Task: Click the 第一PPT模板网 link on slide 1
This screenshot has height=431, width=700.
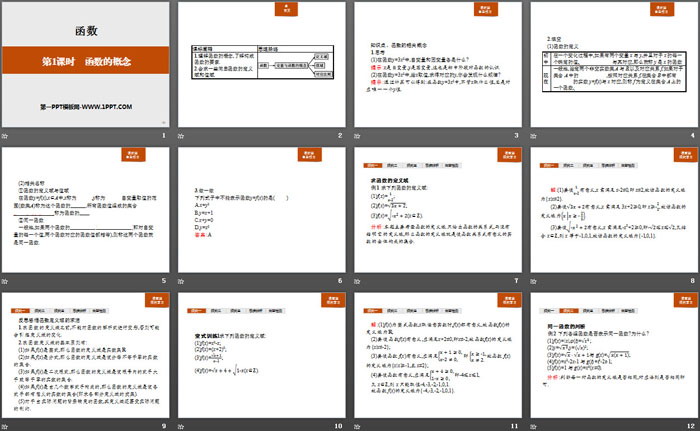Action: pos(58,105)
